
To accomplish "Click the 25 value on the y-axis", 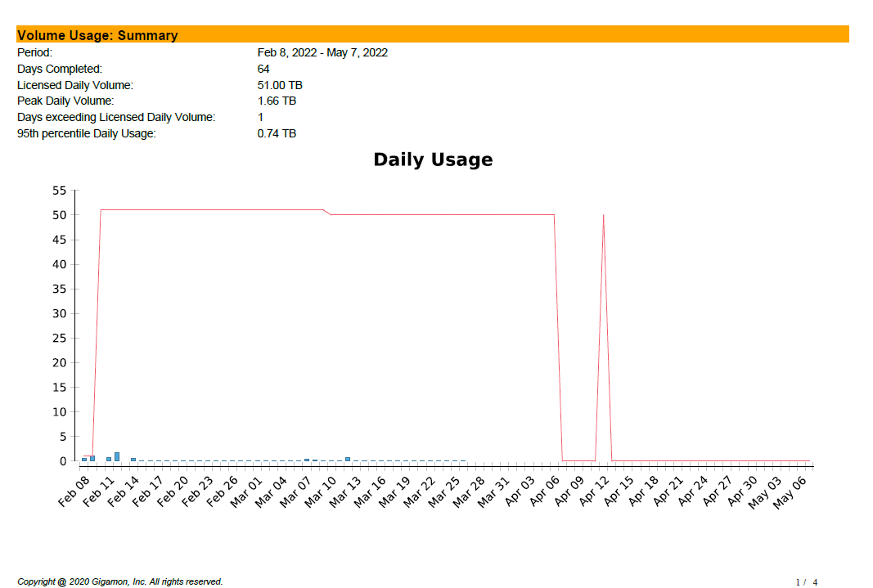I will (59, 338).
